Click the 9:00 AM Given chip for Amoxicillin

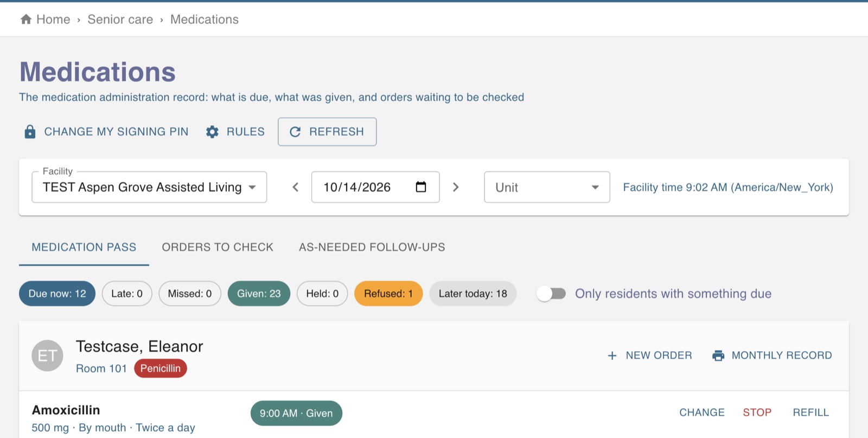(x=296, y=413)
